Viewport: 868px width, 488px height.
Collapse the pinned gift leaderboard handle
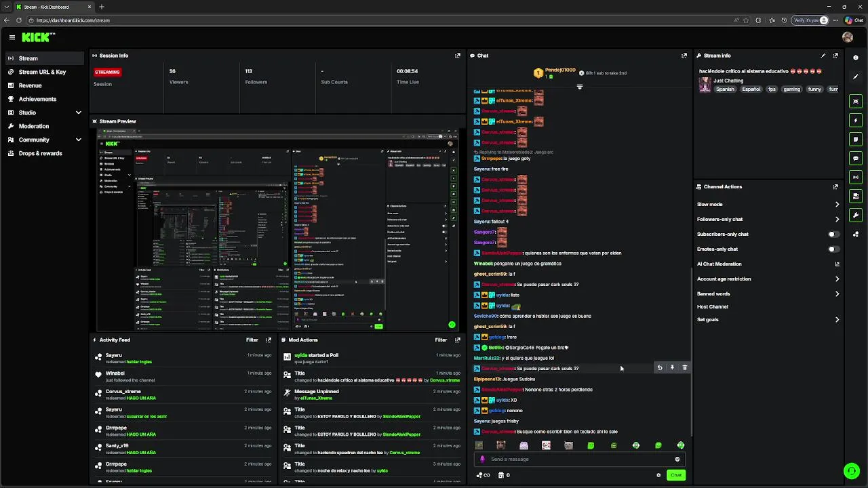coord(579,87)
